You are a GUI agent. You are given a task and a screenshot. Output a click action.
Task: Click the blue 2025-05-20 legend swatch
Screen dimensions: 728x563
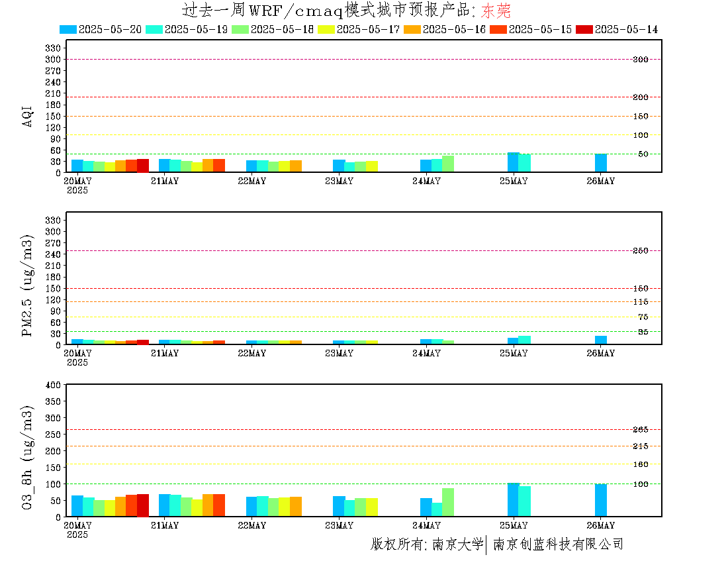click(68, 29)
